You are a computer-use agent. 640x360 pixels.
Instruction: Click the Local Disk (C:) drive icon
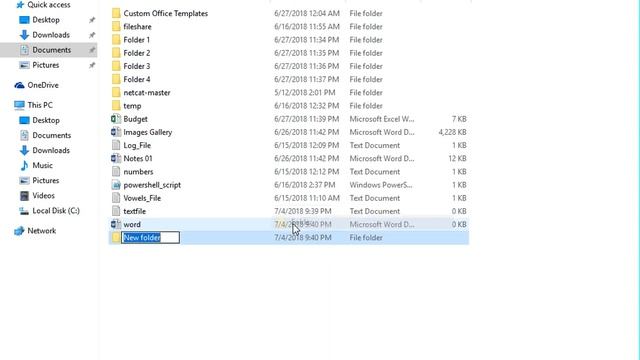click(24, 211)
